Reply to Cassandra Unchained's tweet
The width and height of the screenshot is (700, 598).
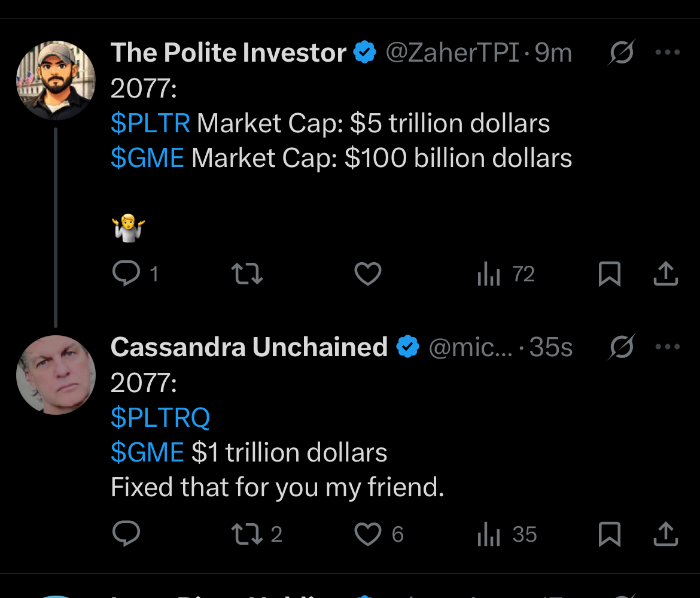coord(127,534)
